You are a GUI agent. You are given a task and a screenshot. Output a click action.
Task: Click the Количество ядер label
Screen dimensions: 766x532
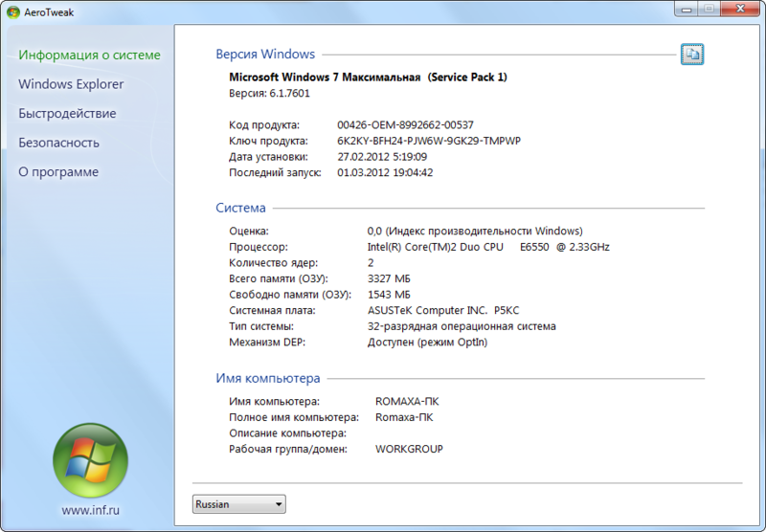[274, 263]
